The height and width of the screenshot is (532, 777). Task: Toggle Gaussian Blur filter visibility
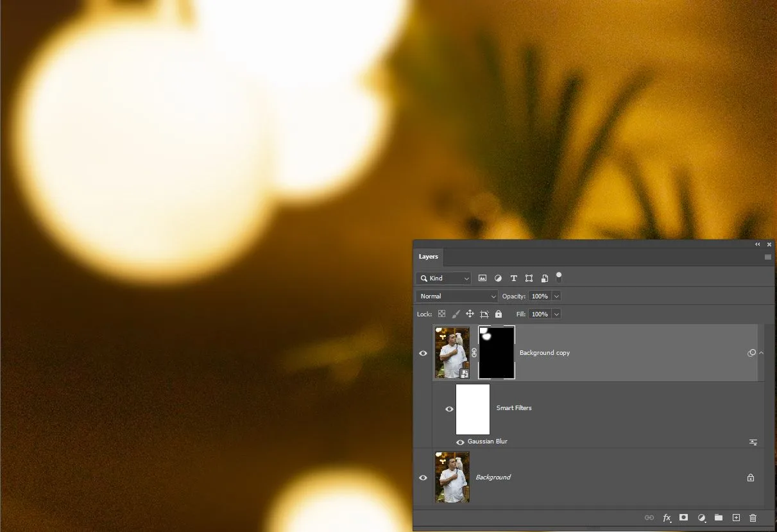(460, 442)
